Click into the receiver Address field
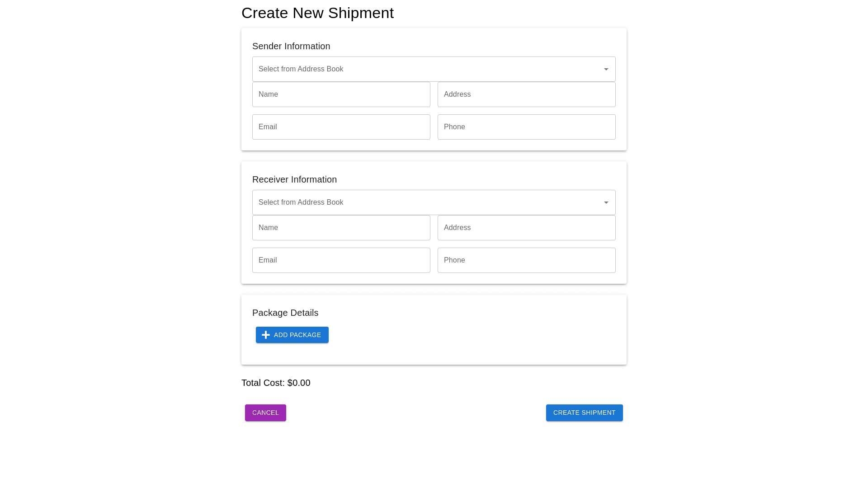Screen dimensions: 868x488 point(526,228)
